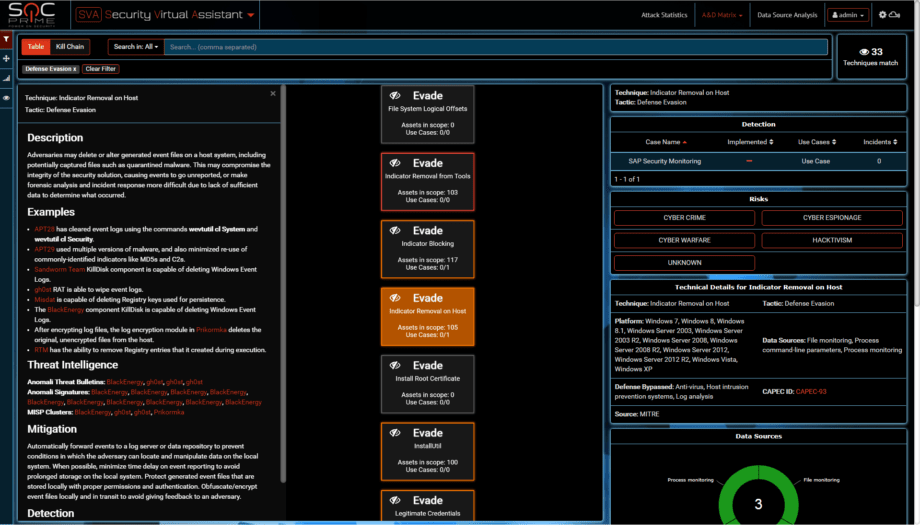The width and height of the screenshot is (920, 528).
Task: Expand the admin user dropdown
Action: [847, 15]
